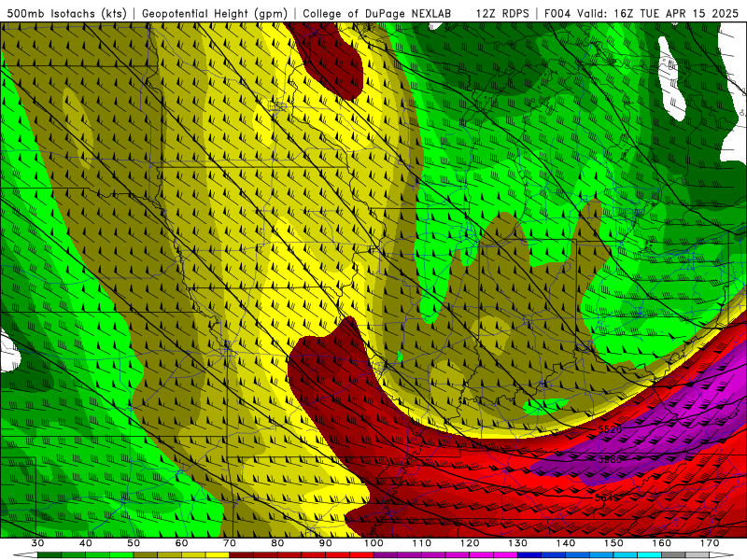Viewport: 747px width, 560px height.
Task: Click the 70 value on color scale
Action: pos(230,543)
